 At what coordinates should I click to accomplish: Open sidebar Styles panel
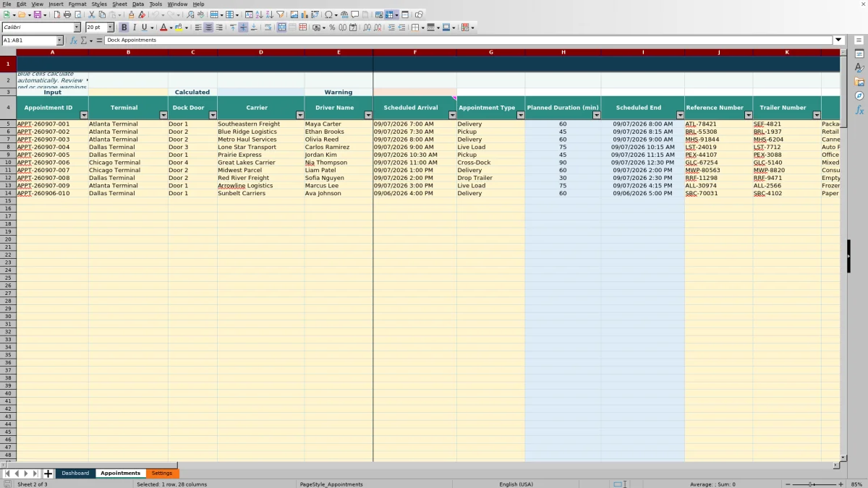[x=859, y=67]
